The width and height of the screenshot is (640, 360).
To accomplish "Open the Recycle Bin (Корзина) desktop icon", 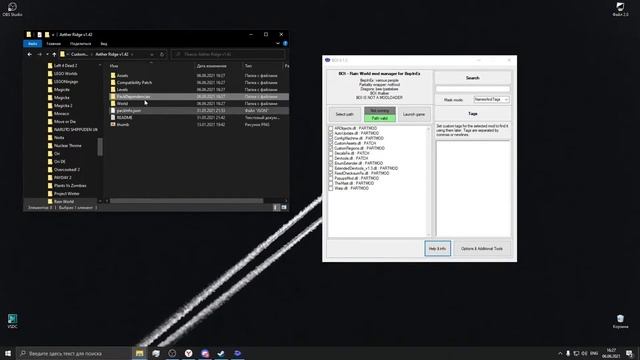I will click(620, 321).
